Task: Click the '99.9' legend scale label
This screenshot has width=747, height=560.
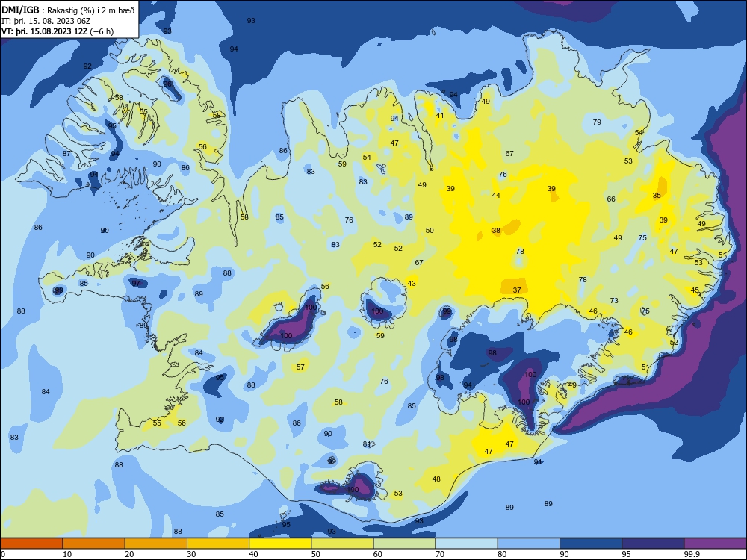Action: 692,554
